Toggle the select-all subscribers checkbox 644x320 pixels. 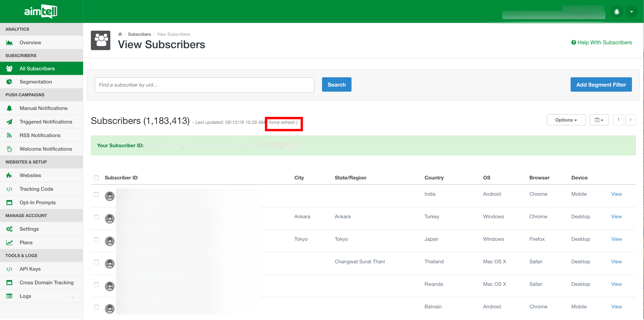[x=96, y=177]
